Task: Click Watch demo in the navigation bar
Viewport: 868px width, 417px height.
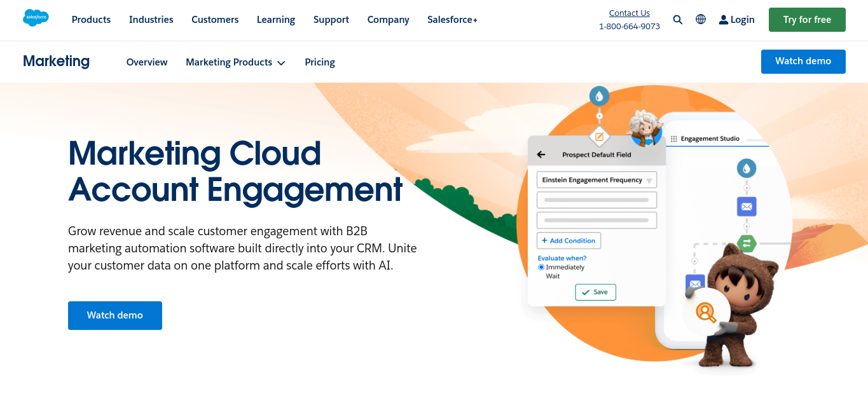Action: click(803, 61)
